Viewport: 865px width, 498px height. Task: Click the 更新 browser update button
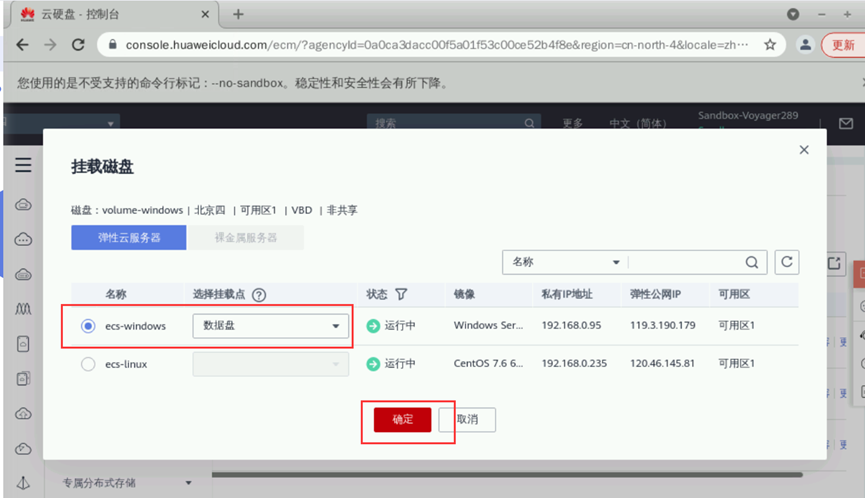843,45
